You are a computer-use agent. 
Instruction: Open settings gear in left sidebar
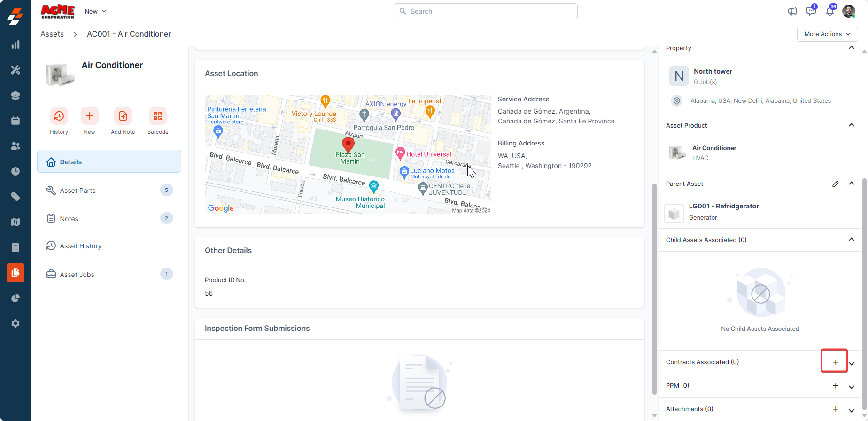(15, 323)
